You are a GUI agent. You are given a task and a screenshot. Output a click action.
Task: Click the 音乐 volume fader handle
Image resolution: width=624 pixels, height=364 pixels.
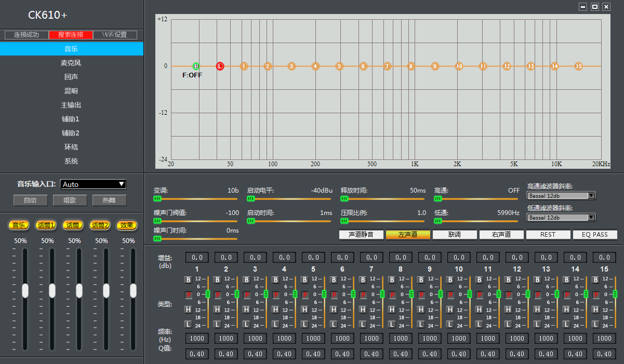[25, 291]
